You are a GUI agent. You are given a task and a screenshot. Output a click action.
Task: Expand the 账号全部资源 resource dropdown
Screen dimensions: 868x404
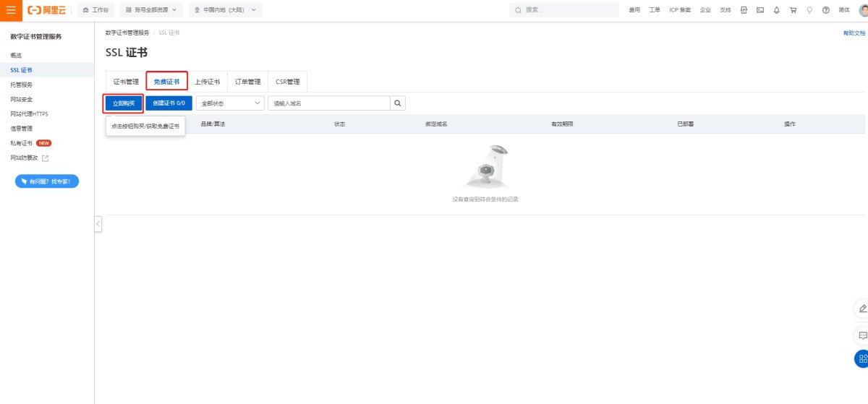click(151, 10)
